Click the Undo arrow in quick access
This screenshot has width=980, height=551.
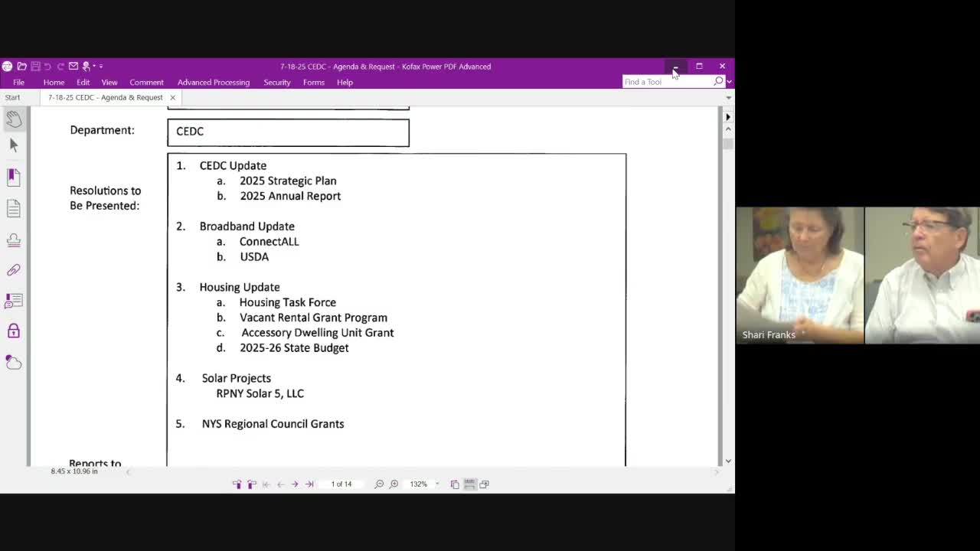pos(47,67)
